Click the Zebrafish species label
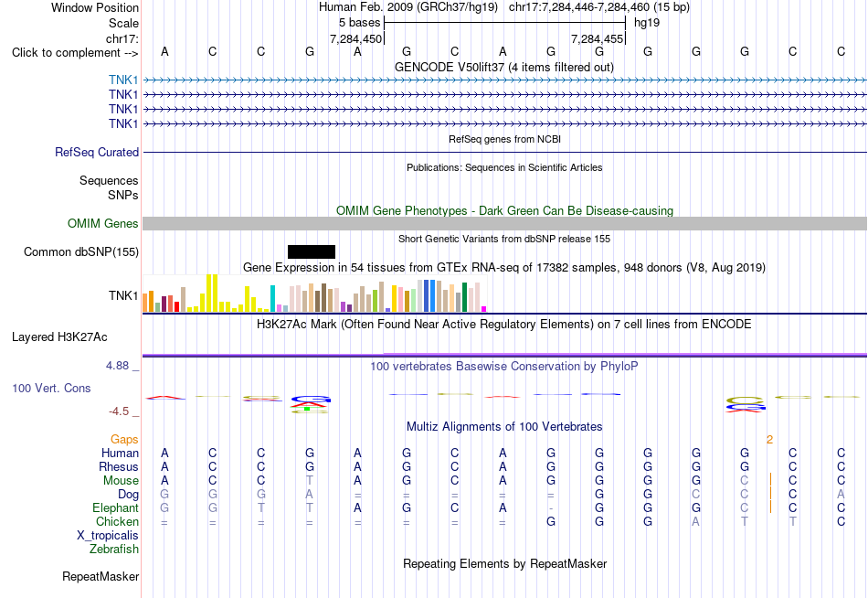Viewport: 868px width, 598px height. [114, 550]
